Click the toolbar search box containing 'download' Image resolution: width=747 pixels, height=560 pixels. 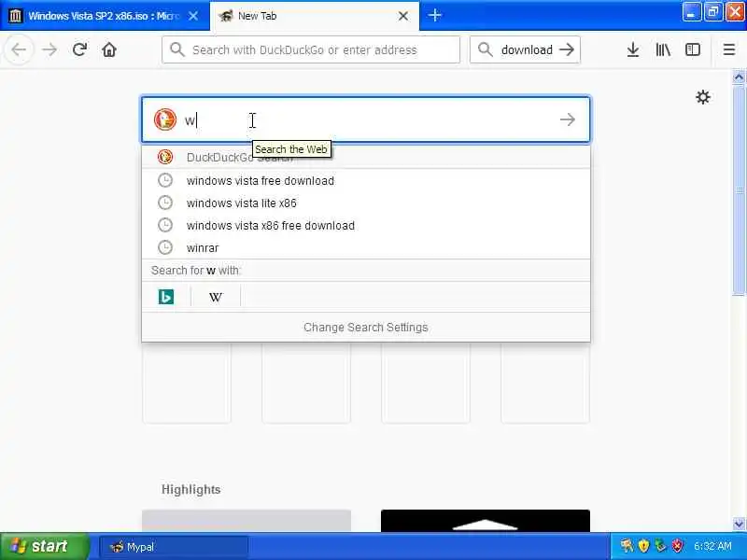(x=525, y=49)
